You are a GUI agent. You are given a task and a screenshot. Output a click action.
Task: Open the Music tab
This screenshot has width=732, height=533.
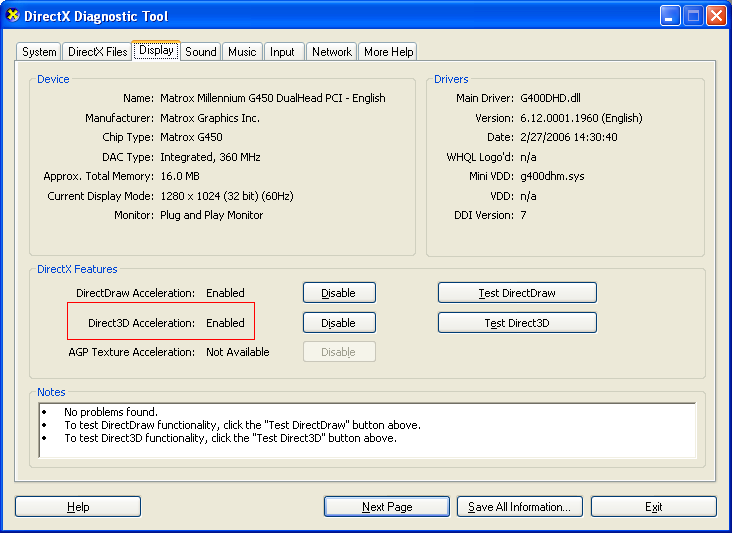(242, 52)
